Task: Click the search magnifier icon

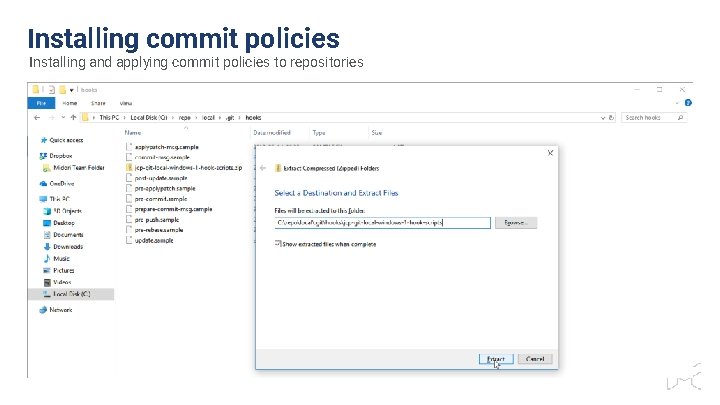Action: click(x=681, y=118)
